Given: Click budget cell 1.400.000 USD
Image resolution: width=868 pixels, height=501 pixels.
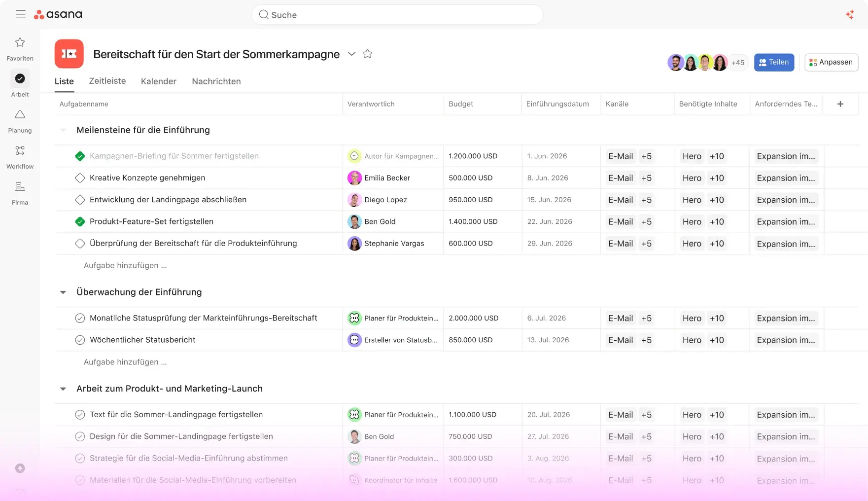Looking at the screenshot, I should (x=483, y=222).
